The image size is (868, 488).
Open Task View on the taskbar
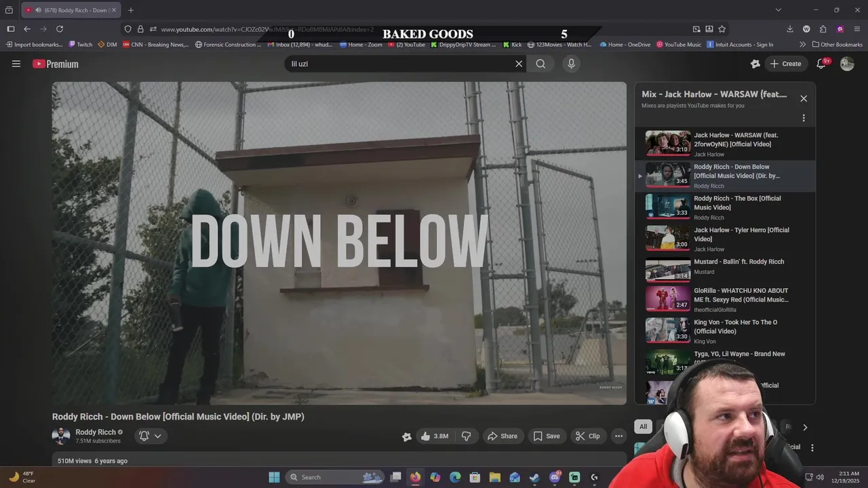tap(396, 477)
